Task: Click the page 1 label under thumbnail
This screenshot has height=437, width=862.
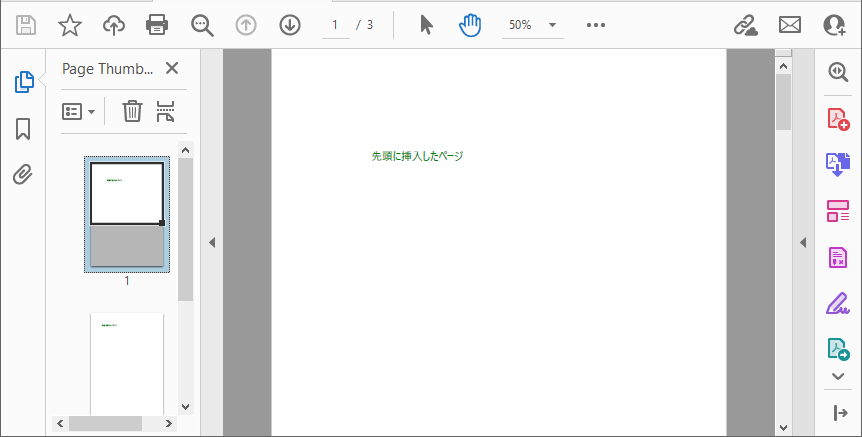Action: (127, 281)
